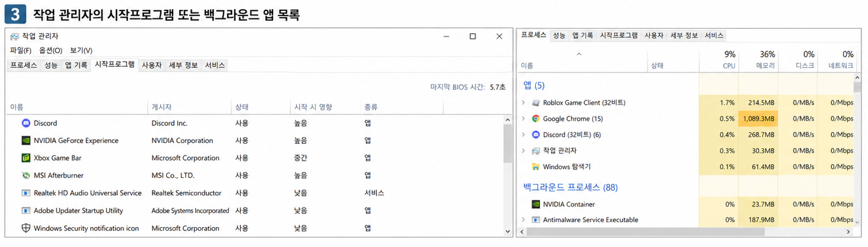This screenshot has width=868, height=247.
Task: Select the 1,089.3MB memory cell for Chrome
Action: 758,119
